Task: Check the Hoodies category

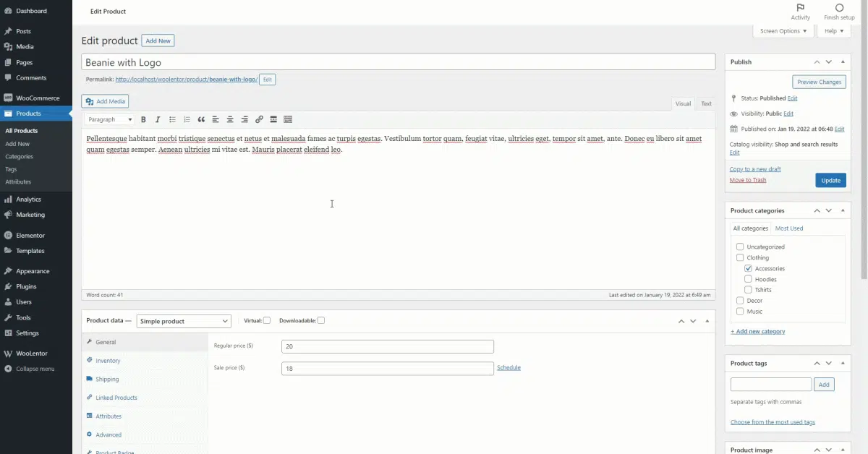Action: [749, 279]
